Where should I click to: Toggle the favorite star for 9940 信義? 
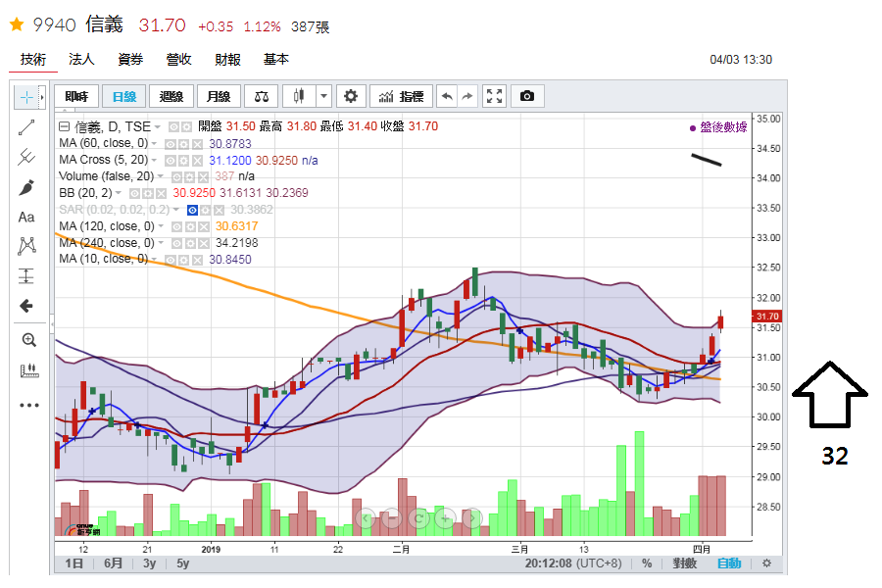point(17,24)
